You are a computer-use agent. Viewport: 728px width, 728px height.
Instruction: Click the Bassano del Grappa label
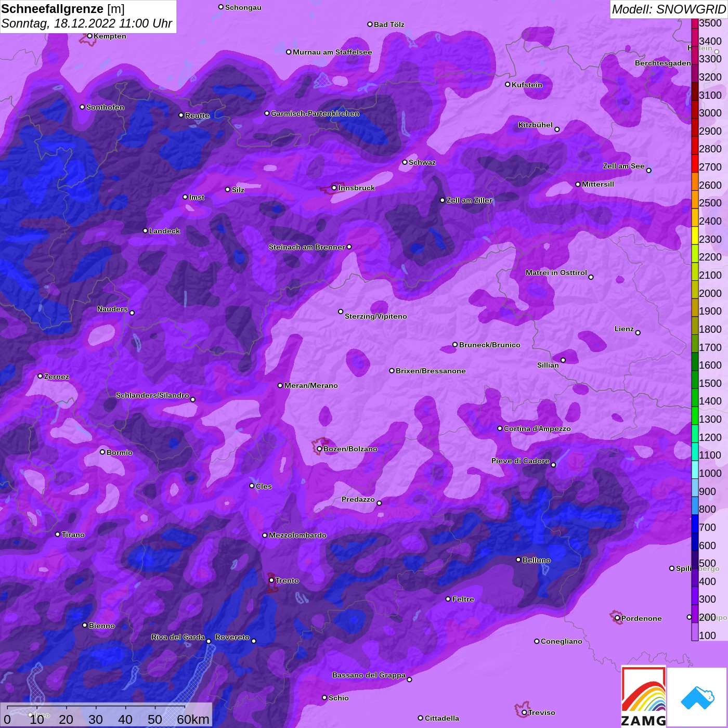pos(369,675)
